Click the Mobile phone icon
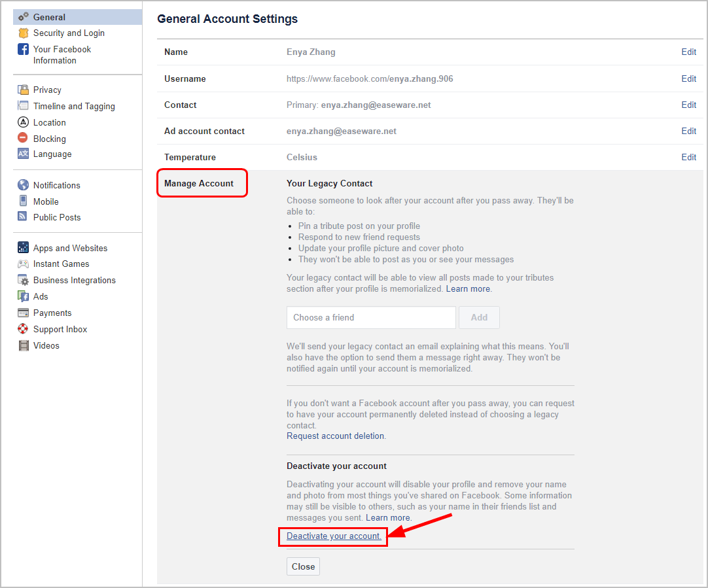Image resolution: width=708 pixels, height=588 pixels. (x=23, y=201)
